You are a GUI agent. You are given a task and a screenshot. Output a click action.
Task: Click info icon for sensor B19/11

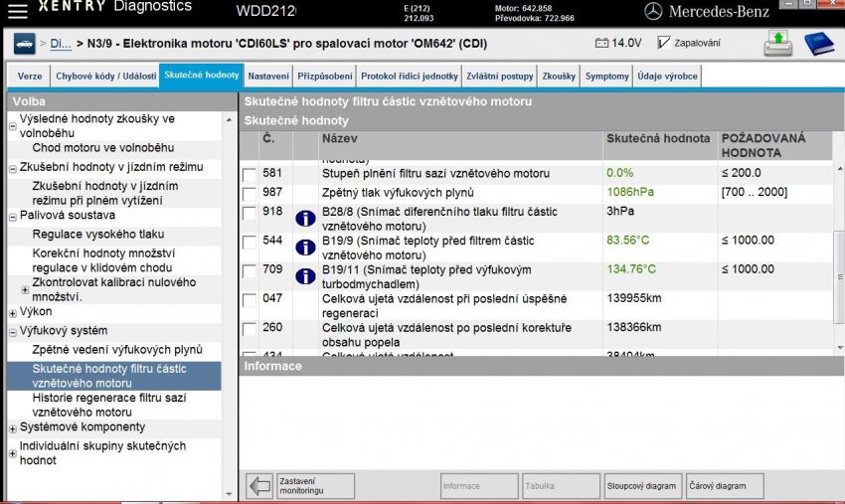[305, 276]
